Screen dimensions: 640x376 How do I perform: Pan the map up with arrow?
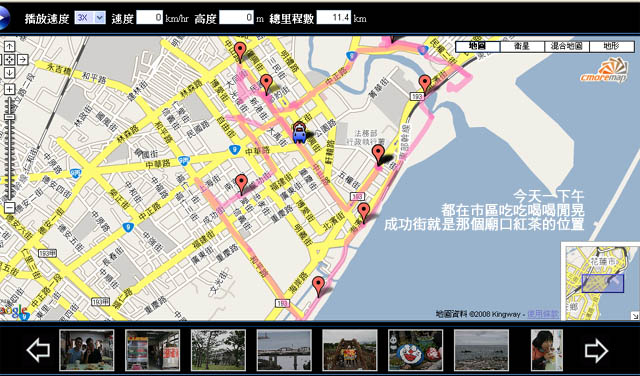pos(10,46)
